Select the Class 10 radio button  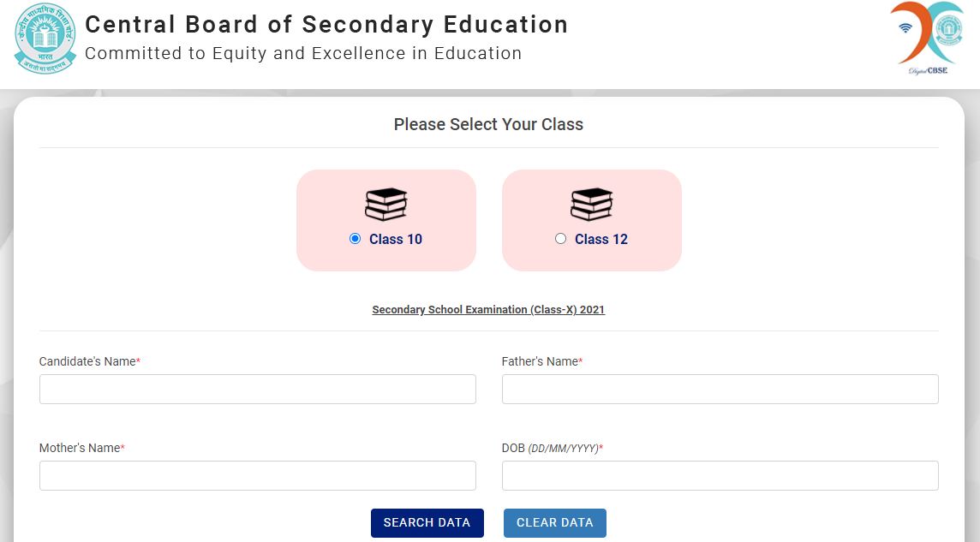click(355, 239)
